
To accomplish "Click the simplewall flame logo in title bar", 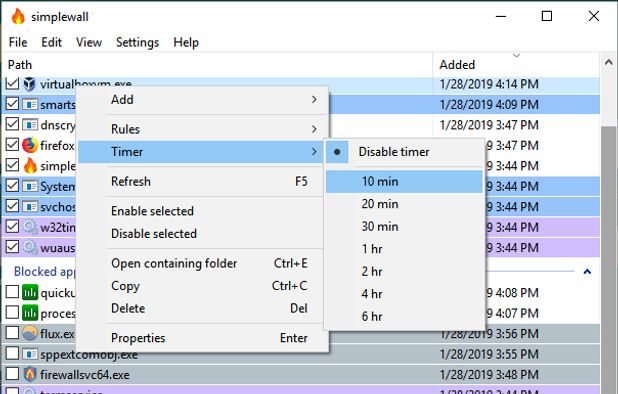I will pyautogui.click(x=18, y=17).
